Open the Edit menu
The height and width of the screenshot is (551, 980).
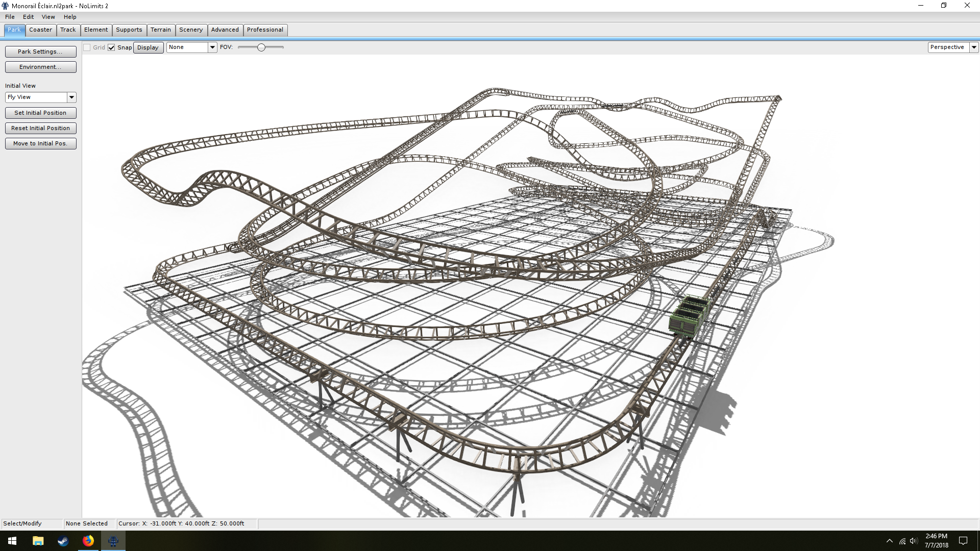coord(28,17)
